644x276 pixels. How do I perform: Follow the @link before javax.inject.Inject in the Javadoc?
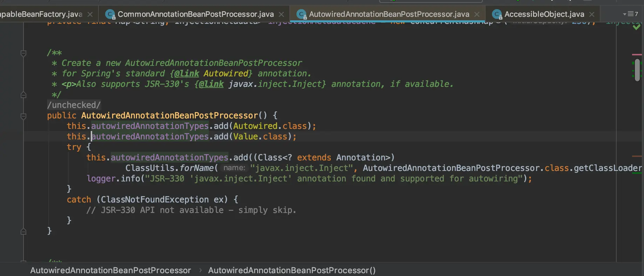click(x=211, y=84)
